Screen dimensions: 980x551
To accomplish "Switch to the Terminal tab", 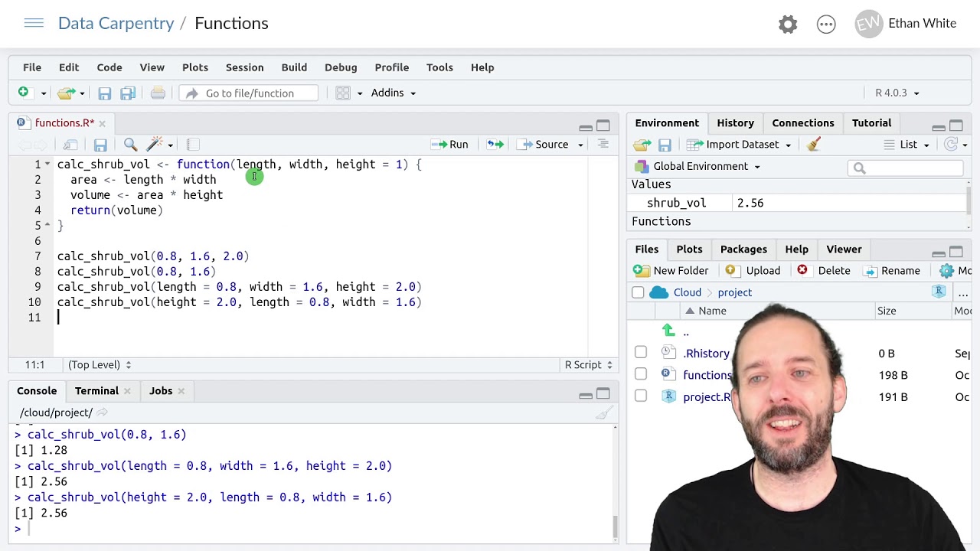I will tap(96, 390).
